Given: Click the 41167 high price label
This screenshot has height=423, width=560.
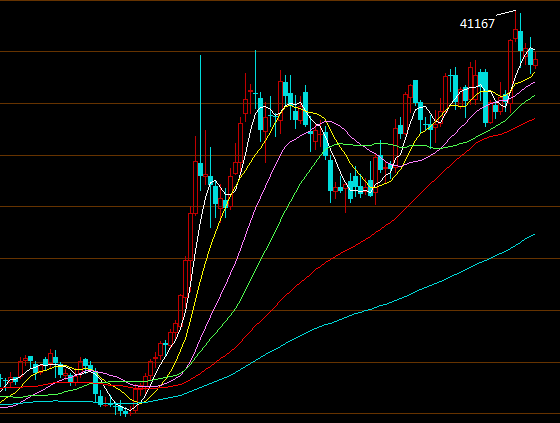Looking at the screenshot, I should click(477, 24).
